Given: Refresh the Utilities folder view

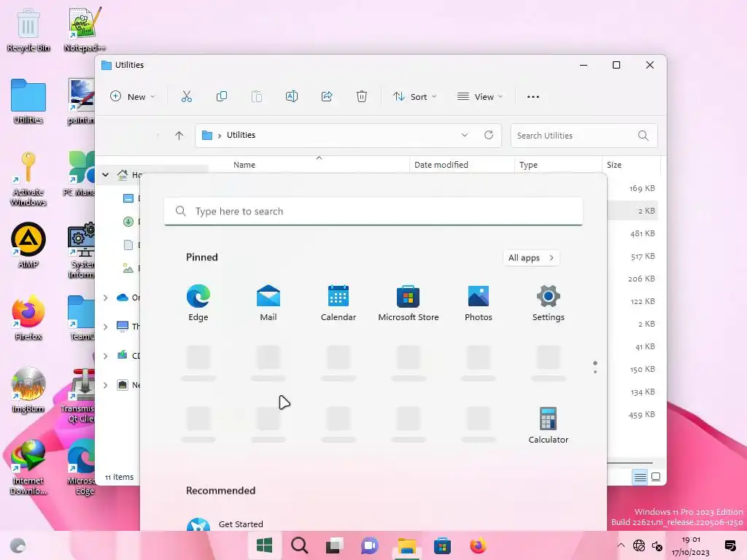Looking at the screenshot, I should [x=489, y=135].
